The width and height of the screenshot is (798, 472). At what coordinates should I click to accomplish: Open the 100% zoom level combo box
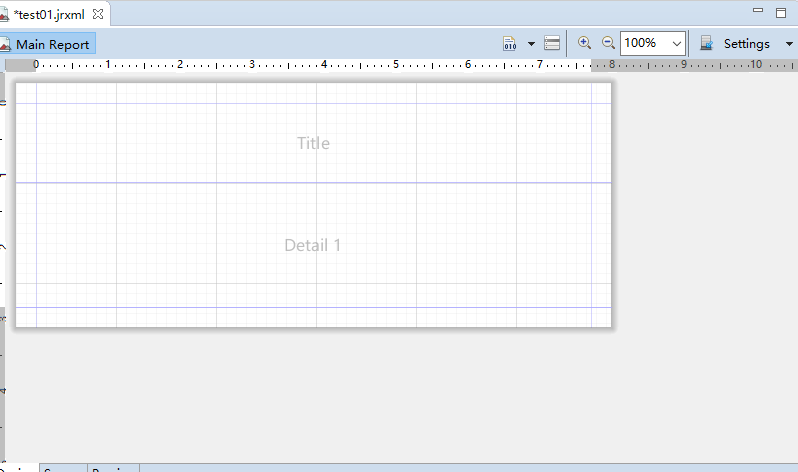[x=653, y=43]
